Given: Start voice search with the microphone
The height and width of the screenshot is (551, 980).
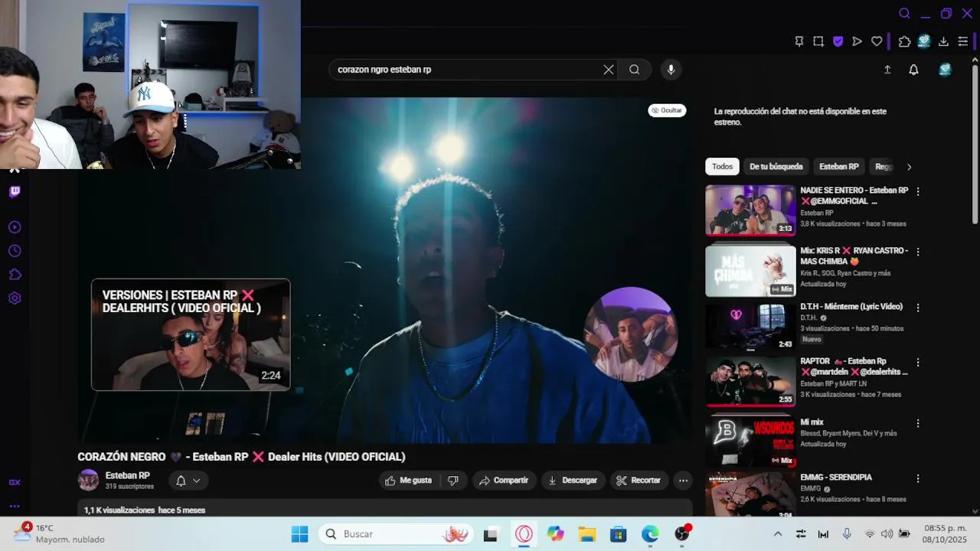Looking at the screenshot, I should (671, 70).
